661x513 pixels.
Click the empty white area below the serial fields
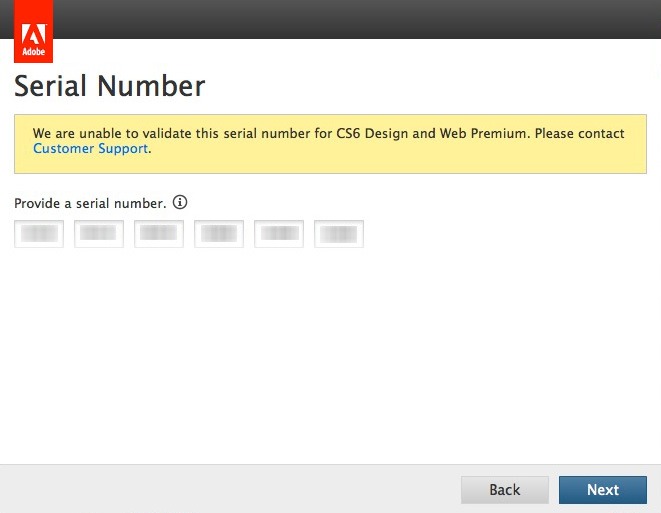click(330, 360)
